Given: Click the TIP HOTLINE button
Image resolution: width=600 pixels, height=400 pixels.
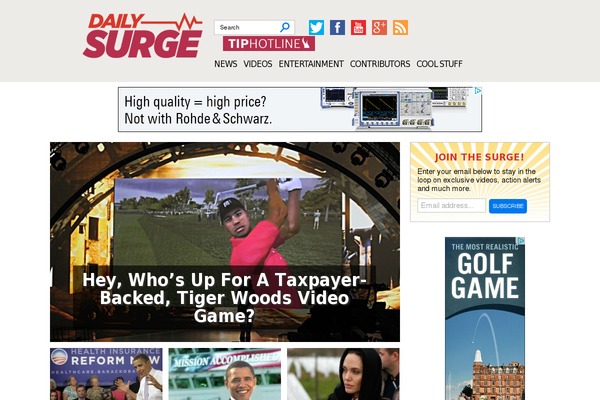Looking at the screenshot, I should pyautogui.click(x=269, y=44).
